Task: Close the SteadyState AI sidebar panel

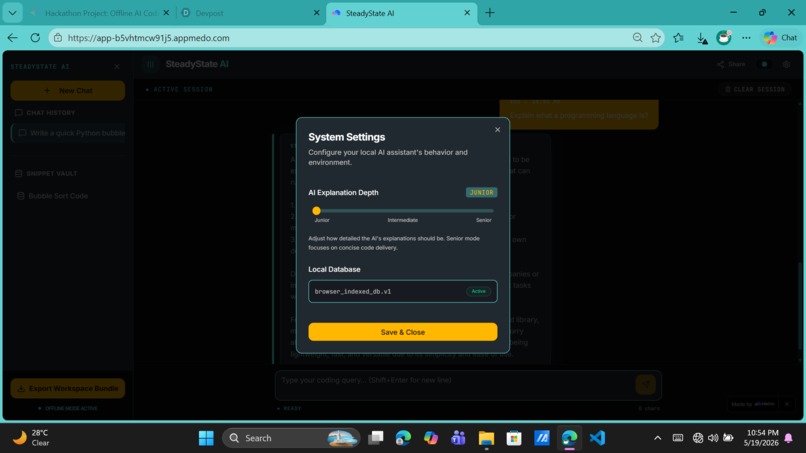Action: pos(117,66)
